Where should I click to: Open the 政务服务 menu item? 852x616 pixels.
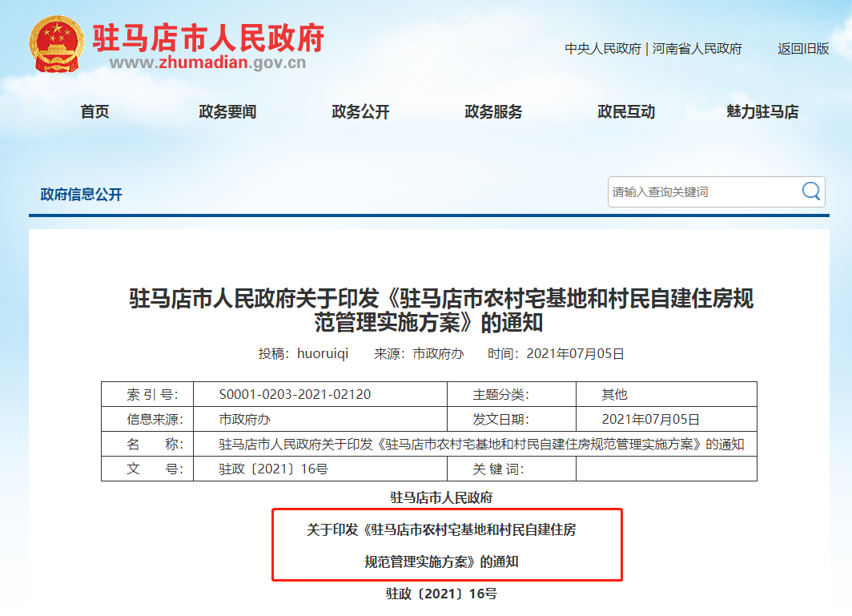pos(493,112)
